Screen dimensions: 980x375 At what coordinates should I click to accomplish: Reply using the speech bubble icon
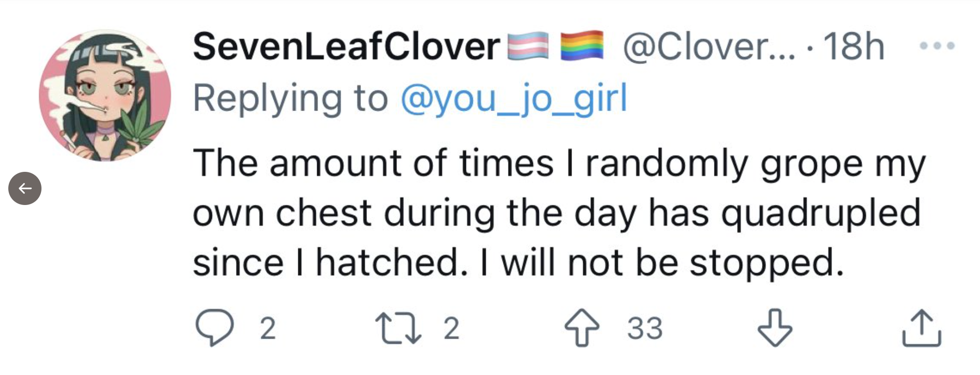tap(214, 327)
